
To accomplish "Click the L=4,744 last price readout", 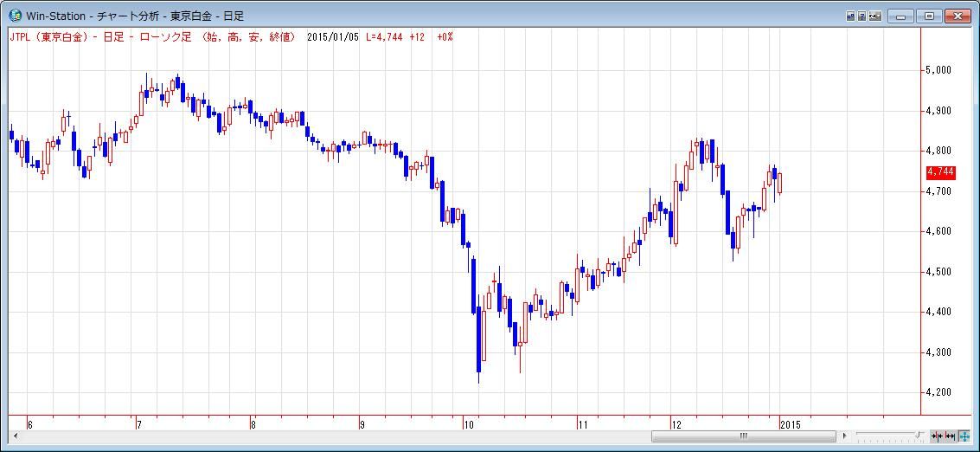I will point(386,37).
